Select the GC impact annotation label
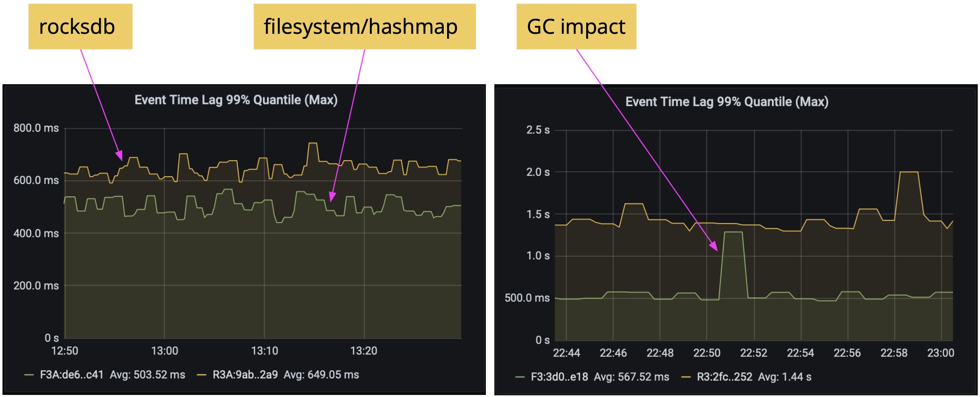Image resolution: width=980 pixels, height=397 pixels. click(576, 27)
